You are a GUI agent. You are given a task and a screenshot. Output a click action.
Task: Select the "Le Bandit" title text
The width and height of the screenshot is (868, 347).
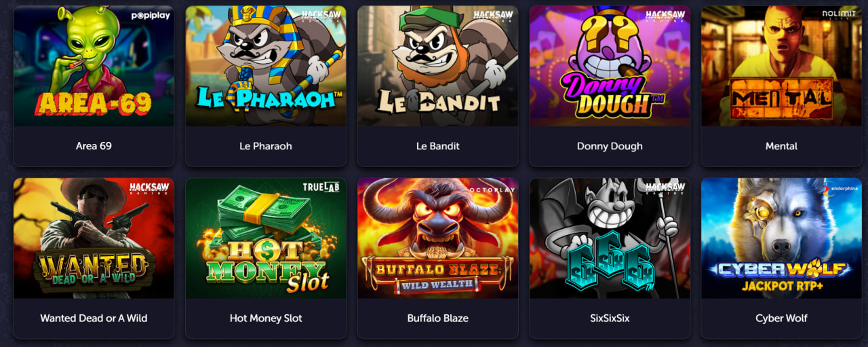coord(437,146)
